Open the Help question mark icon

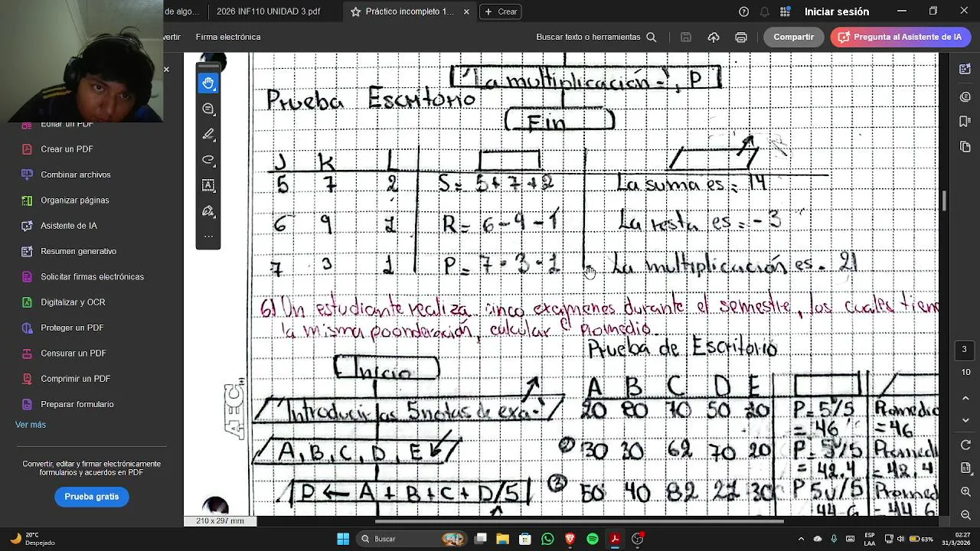point(743,11)
